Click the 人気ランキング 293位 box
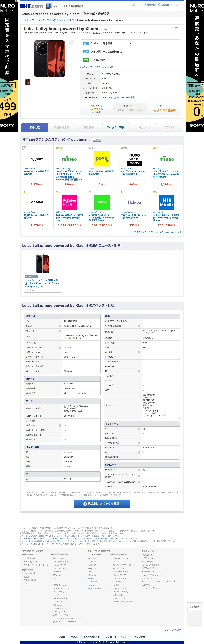This screenshot has width=204, height=644. point(97,109)
